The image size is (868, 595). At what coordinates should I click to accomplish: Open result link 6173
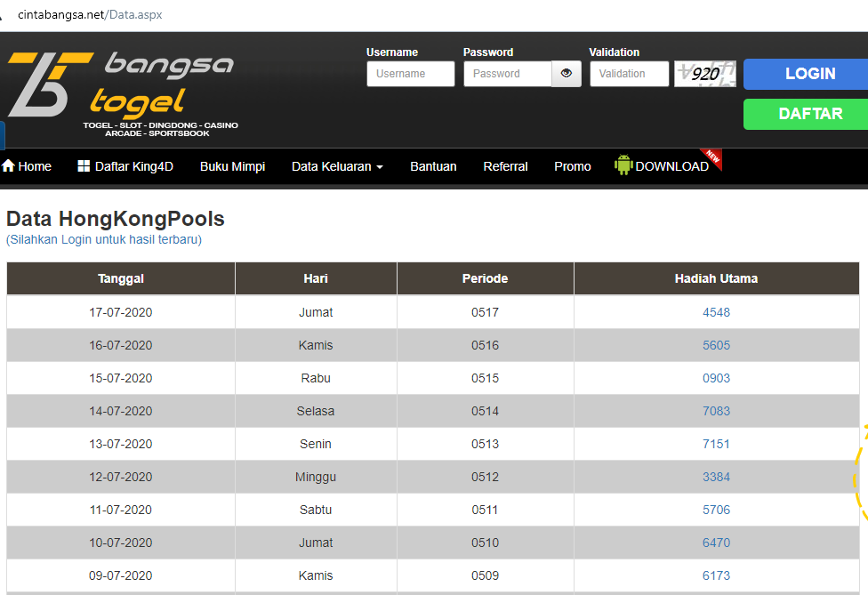716,575
